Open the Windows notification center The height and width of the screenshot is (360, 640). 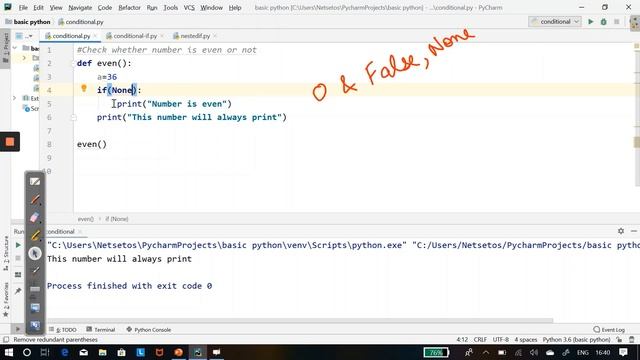(623, 352)
